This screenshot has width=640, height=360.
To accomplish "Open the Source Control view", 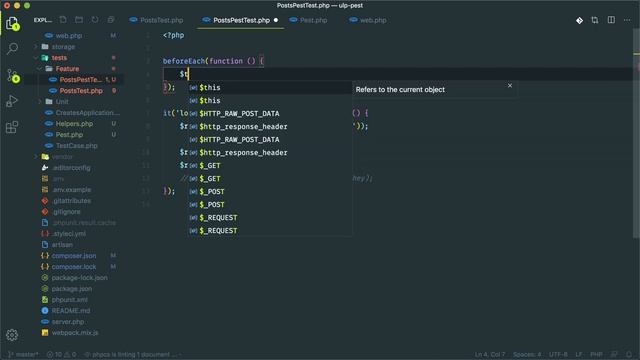I will coord(13,76).
